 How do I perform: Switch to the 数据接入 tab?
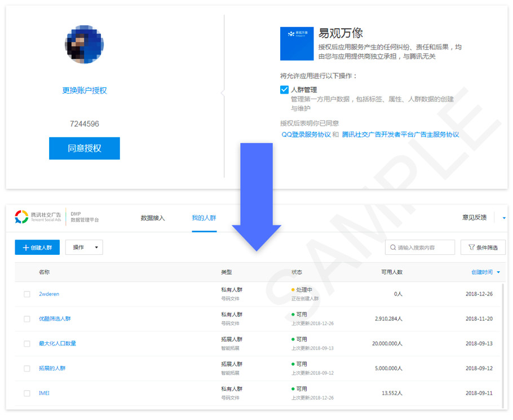coord(153,218)
